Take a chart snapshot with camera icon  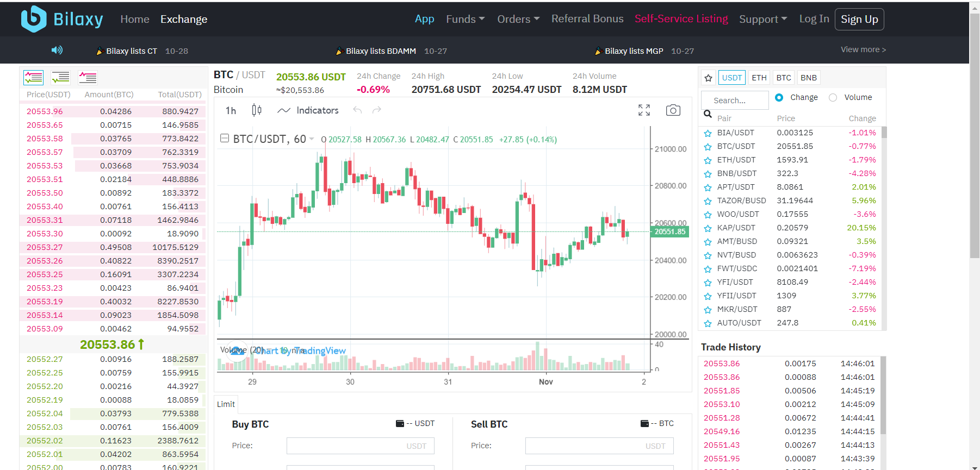(673, 110)
